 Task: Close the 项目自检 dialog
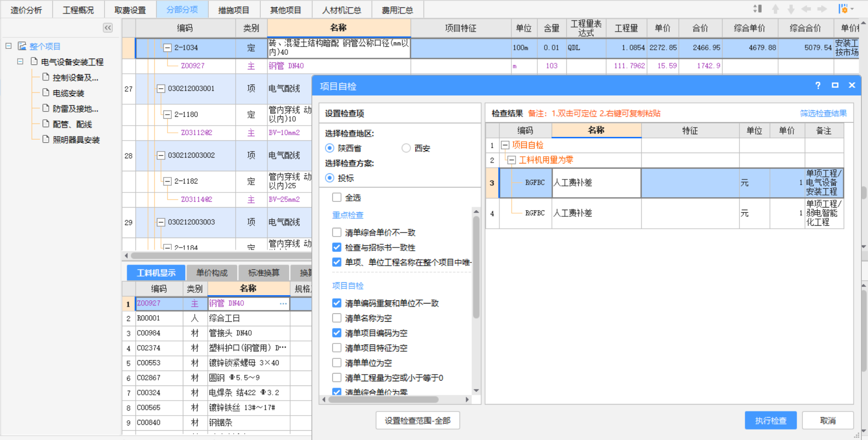(x=852, y=86)
